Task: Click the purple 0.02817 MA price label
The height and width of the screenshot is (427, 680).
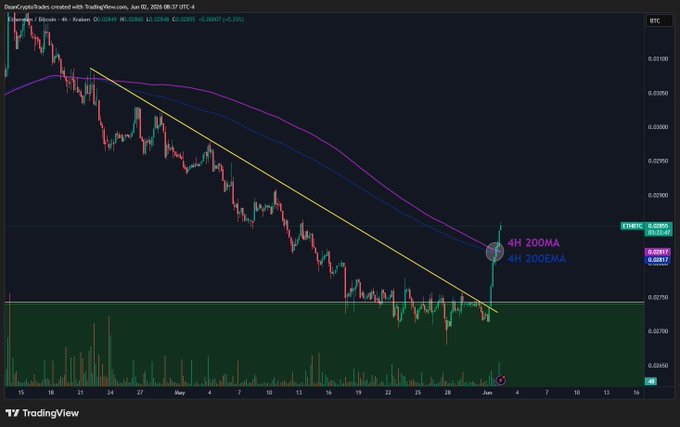Action: (658, 252)
